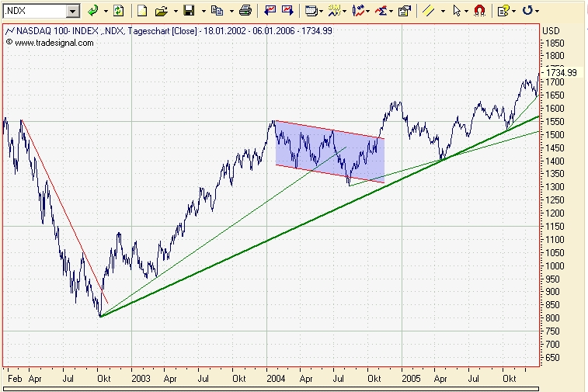Image resolution: width=588 pixels, height=392 pixels.
Task: Select the trendline drawing tool
Action: point(429,11)
